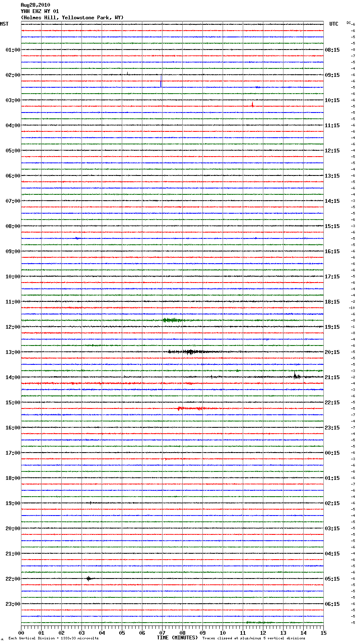357x644 pixels.
Task: Select the 23:00 MST row label
Action: (x=13, y=604)
